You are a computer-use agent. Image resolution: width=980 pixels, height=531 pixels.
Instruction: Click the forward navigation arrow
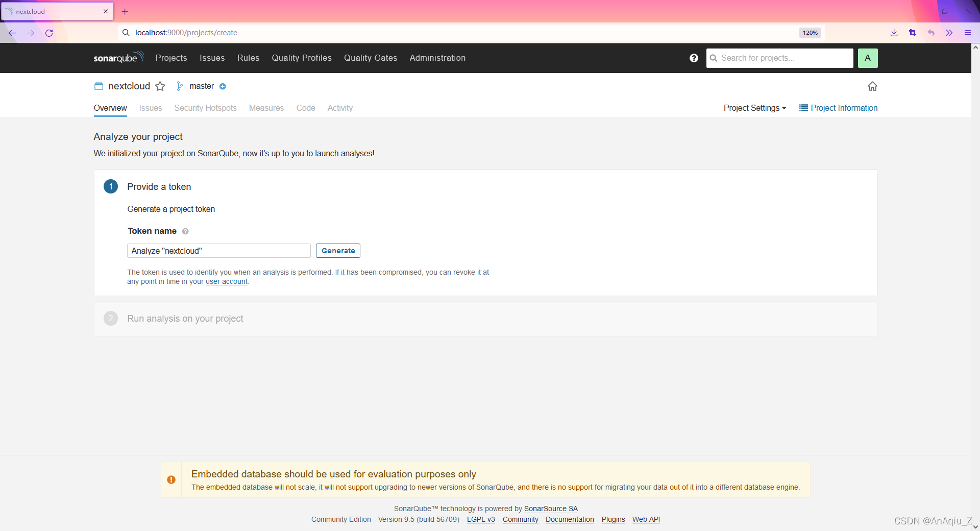pyautogui.click(x=31, y=33)
